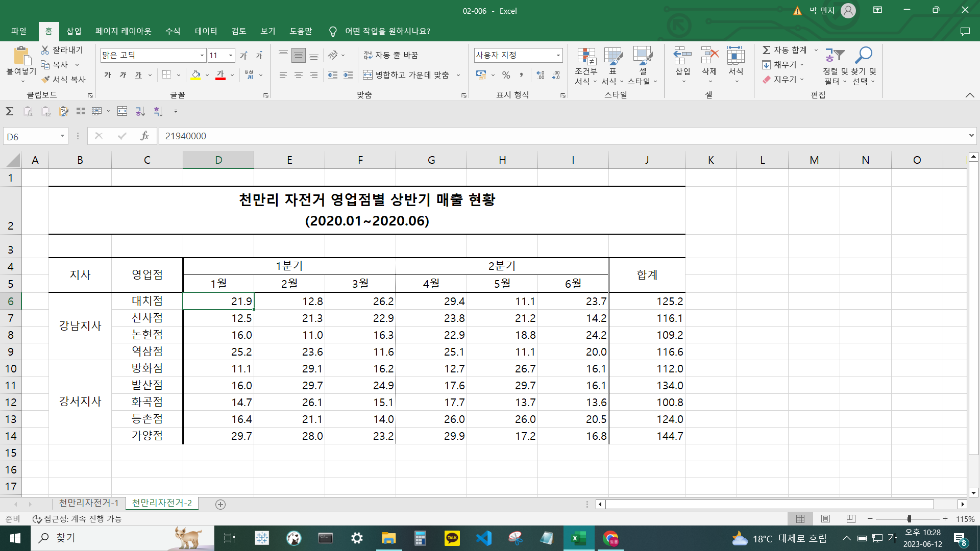Apply comma style number format
This screenshot has height=551, width=980.
521,75
